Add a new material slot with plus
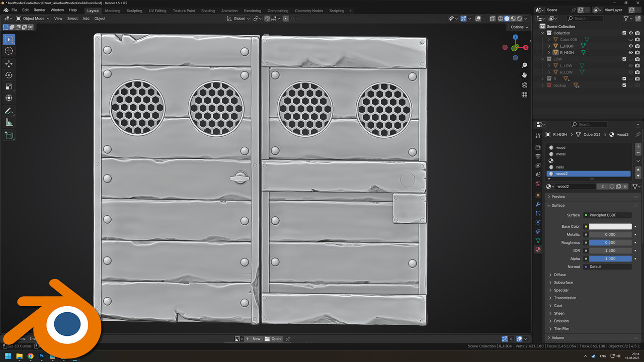 click(x=638, y=146)
